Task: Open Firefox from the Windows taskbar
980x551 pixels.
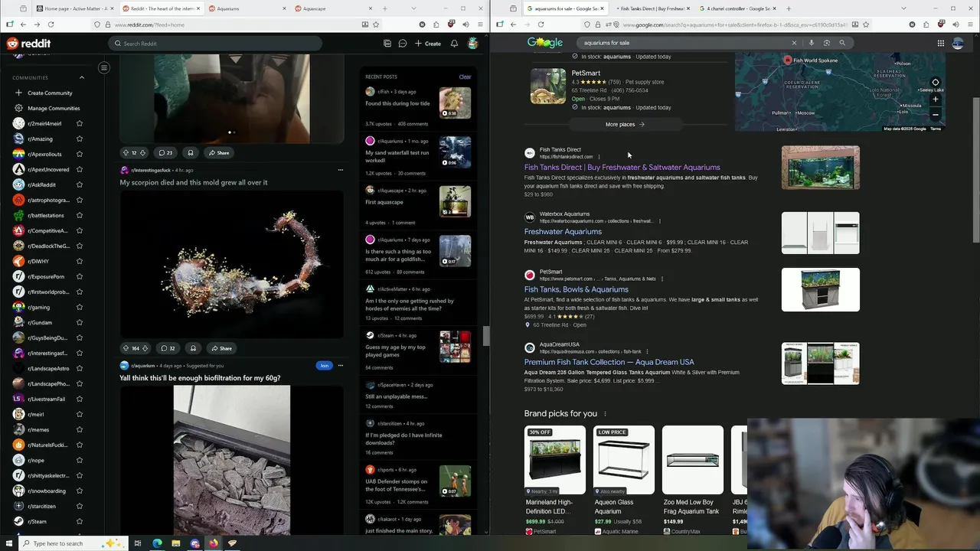Action: 214,543
